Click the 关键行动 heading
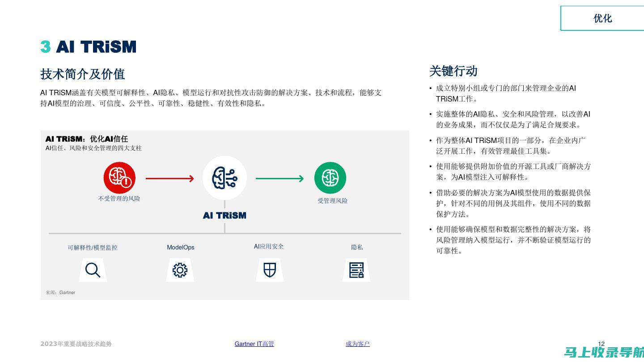 coord(453,71)
